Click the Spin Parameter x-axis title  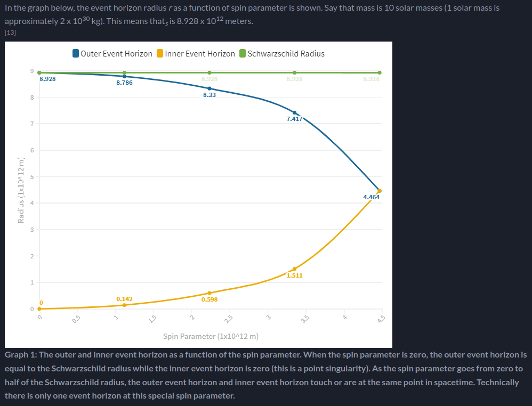click(x=211, y=336)
